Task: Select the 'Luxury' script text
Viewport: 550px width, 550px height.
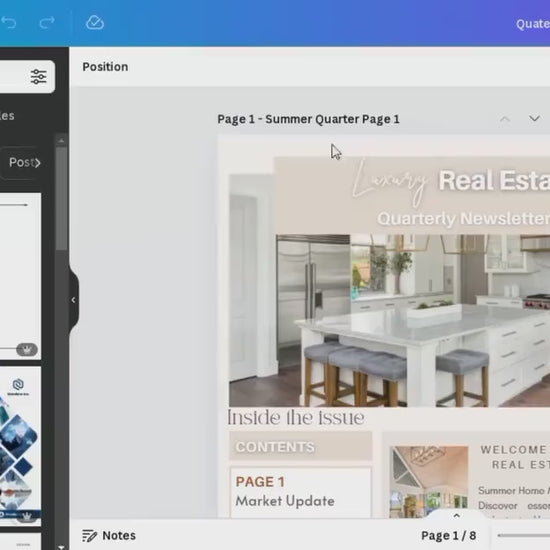Action: pyautogui.click(x=390, y=182)
